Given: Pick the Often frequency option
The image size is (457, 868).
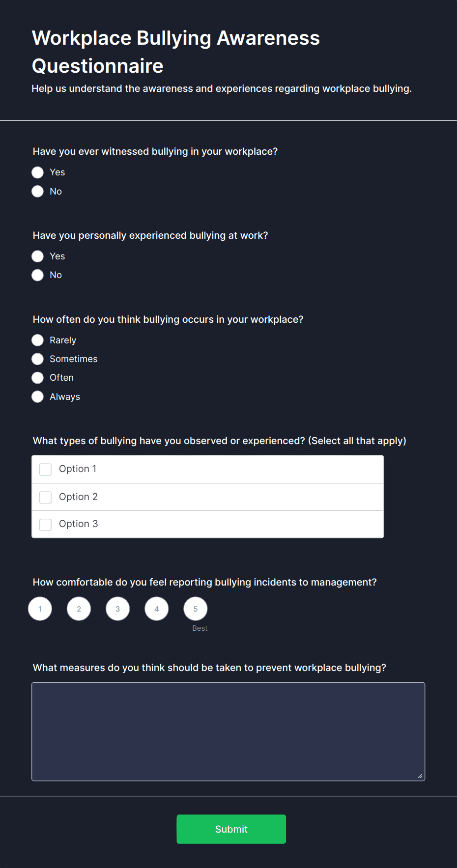Looking at the screenshot, I should (38, 378).
